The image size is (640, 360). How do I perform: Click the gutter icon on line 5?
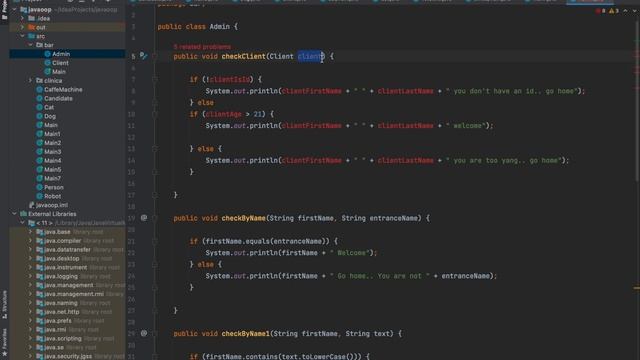tap(143, 56)
